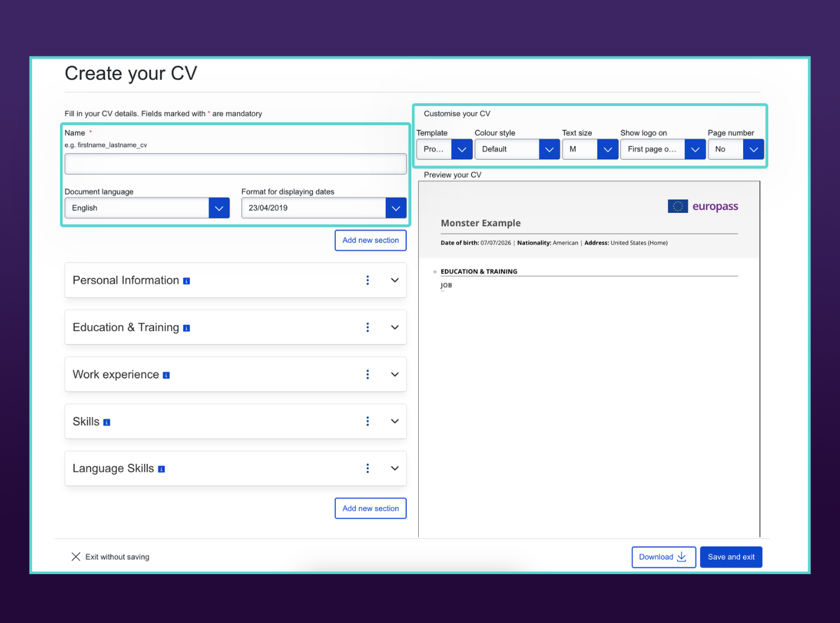The width and height of the screenshot is (840, 623).
Task: Open Personal Information three-dot options menu
Action: pos(367,280)
